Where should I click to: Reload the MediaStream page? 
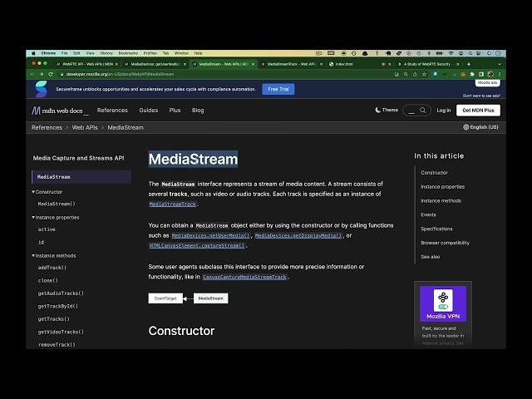[51, 74]
